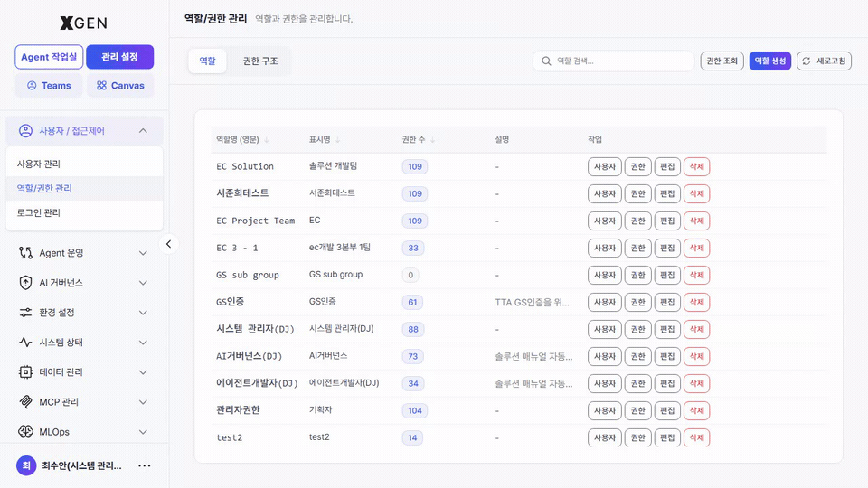
Task: Click 삭제 for test2 row
Action: (x=696, y=437)
